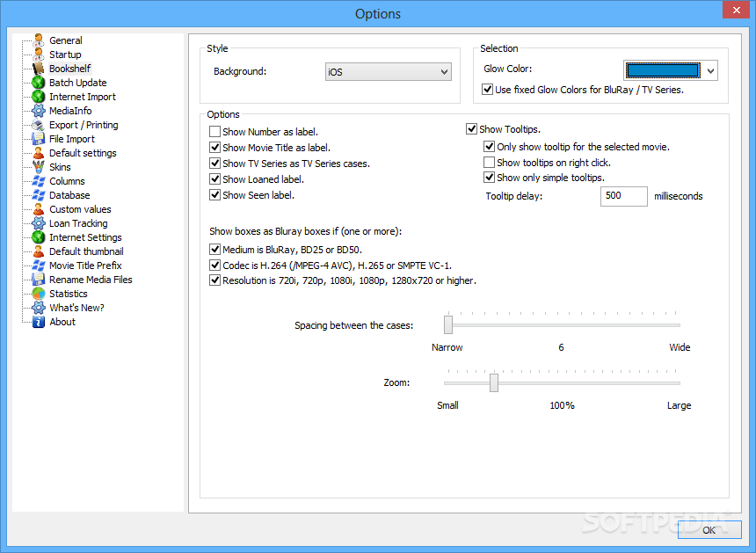Click the Export / Printing printer icon
Screen dimensions: 756x553
pyautogui.click(x=39, y=125)
